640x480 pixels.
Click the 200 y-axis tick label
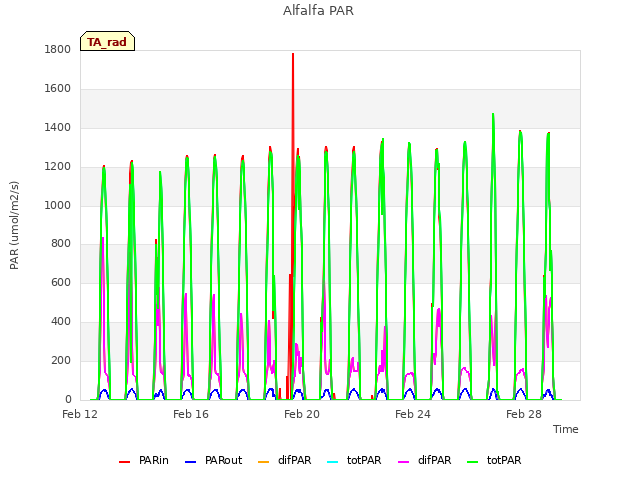[x=61, y=360]
